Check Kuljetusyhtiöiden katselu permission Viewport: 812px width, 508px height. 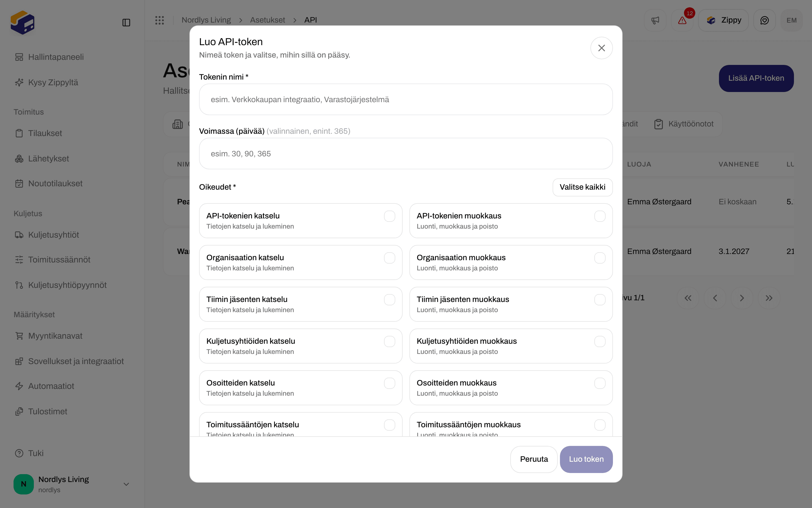[x=389, y=341]
